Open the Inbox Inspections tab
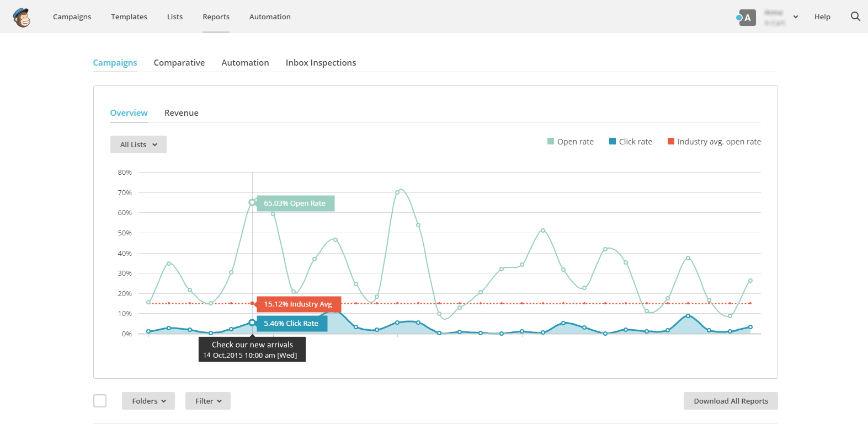 pyautogui.click(x=321, y=63)
